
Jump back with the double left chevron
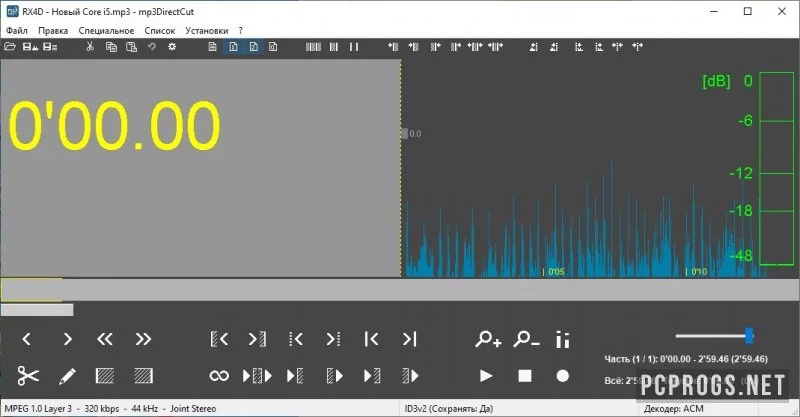tap(105, 339)
